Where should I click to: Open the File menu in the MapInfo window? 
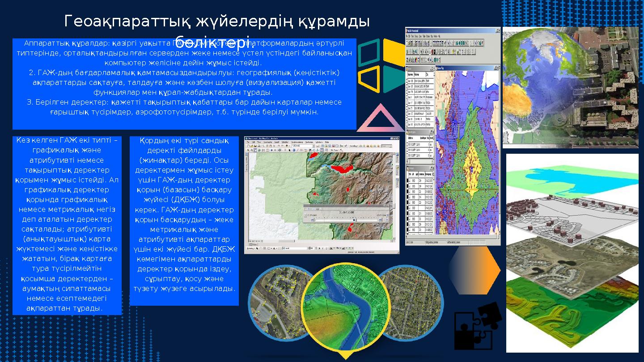pos(407,36)
